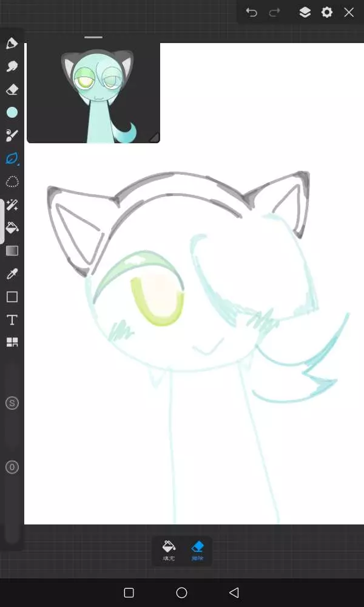Undo the last action
This screenshot has width=364, height=607.
251,12
